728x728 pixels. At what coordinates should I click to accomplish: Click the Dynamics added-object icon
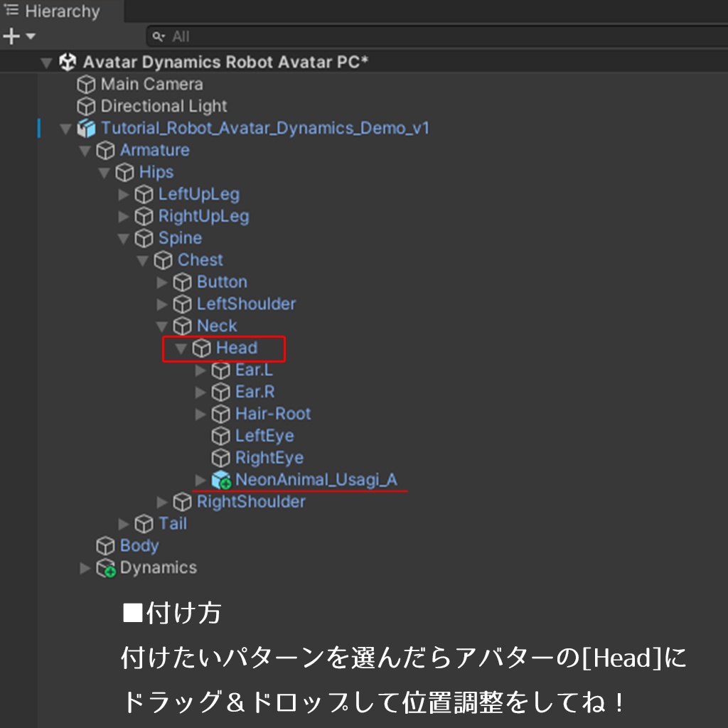pos(106,568)
